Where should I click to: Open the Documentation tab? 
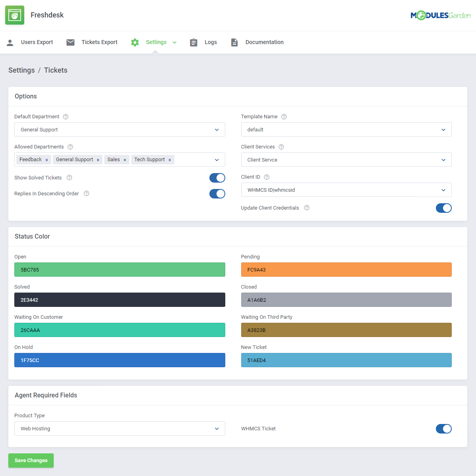pos(257,42)
